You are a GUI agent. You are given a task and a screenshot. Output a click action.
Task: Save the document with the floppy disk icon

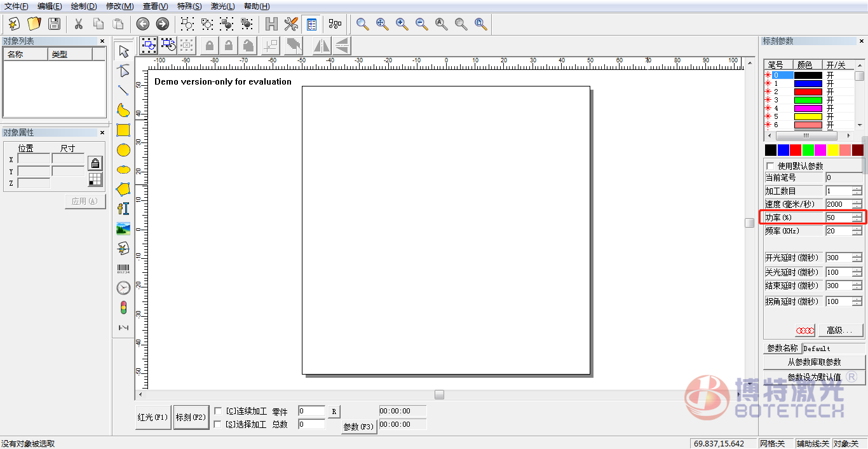pyautogui.click(x=55, y=24)
